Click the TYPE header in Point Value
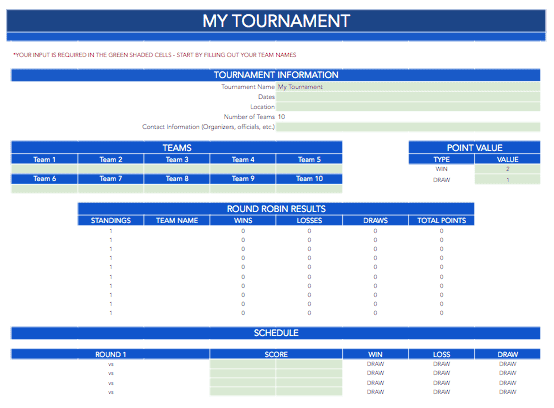This screenshot has height=408, width=554. [442, 159]
